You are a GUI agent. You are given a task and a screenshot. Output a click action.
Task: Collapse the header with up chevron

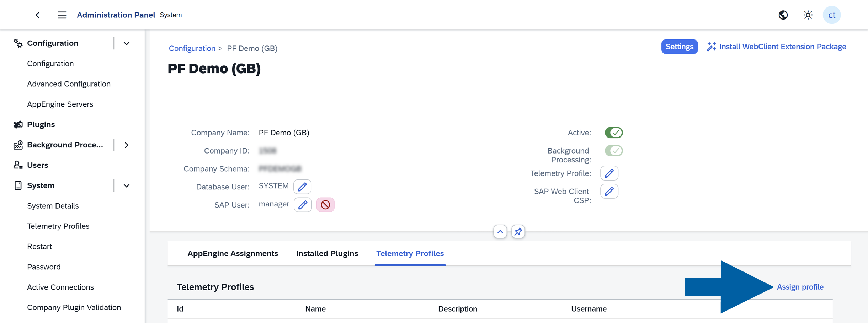pos(500,232)
